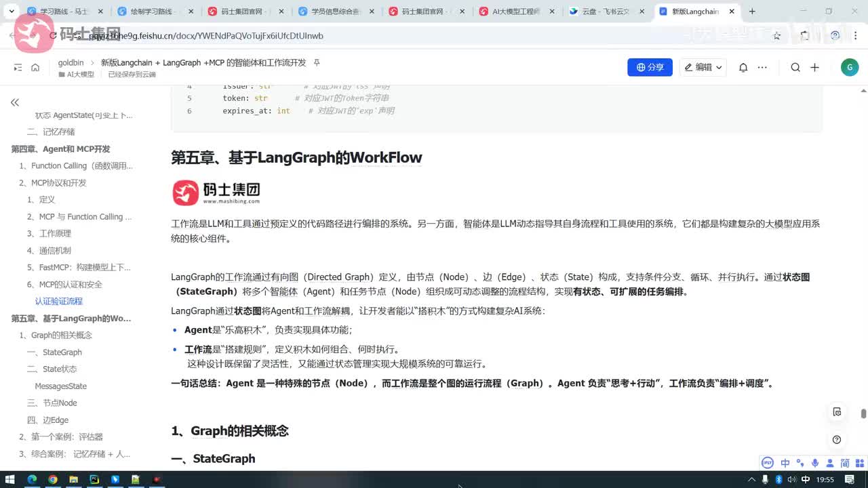Open the notifications bell
Image resolution: width=868 pixels, height=488 pixels.
(743, 67)
